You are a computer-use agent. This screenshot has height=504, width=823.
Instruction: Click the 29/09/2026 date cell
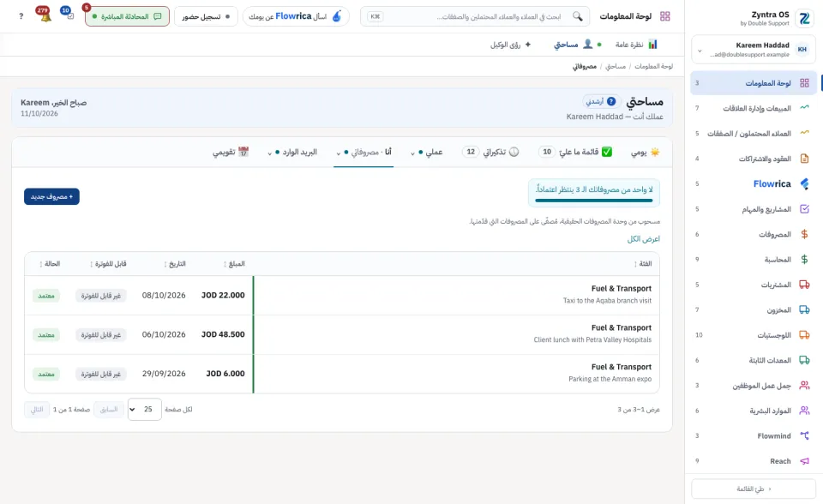pos(164,374)
